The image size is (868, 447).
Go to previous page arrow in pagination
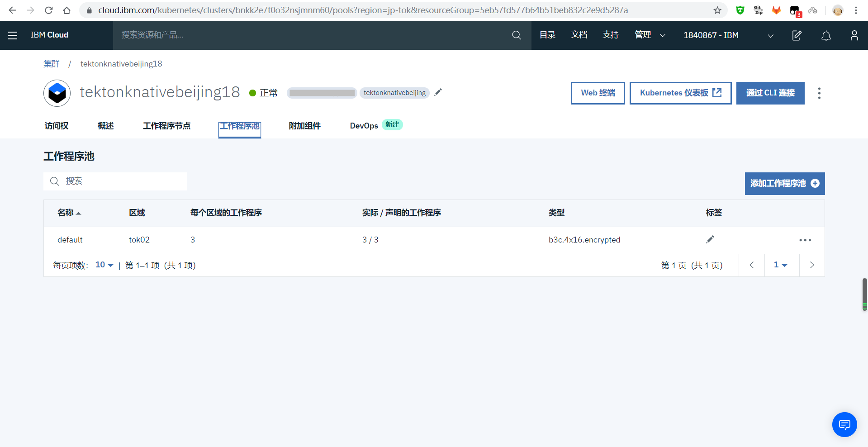coord(751,265)
